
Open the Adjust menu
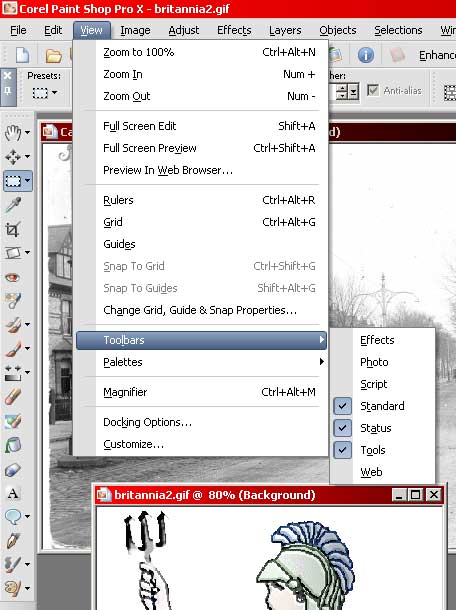point(184,30)
